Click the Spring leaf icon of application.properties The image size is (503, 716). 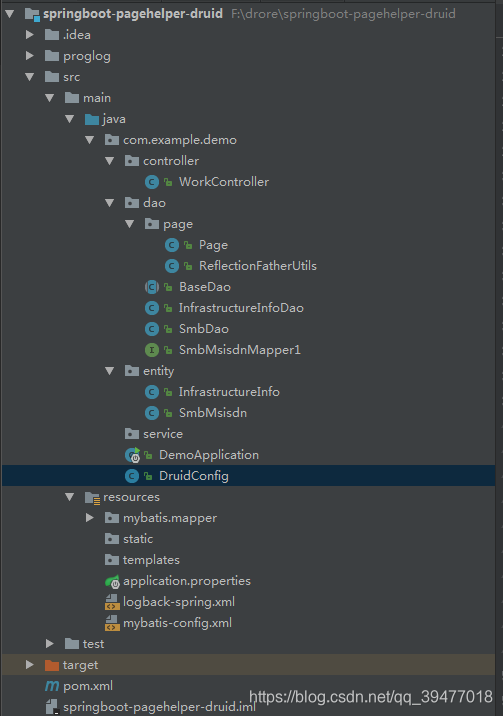click(x=112, y=582)
